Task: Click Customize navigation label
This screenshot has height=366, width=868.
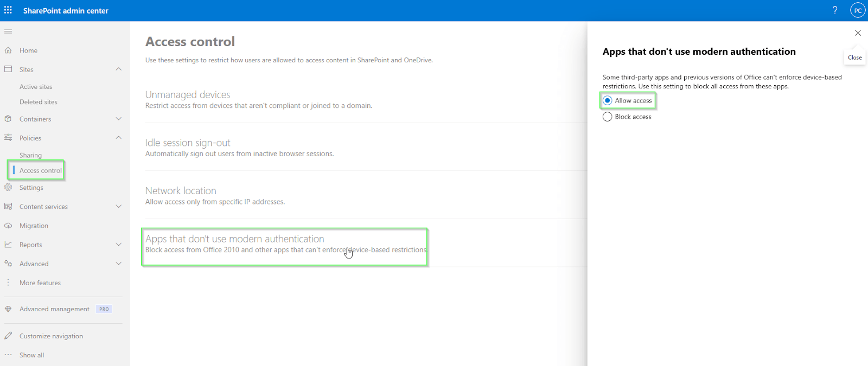Action: [x=51, y=336]
